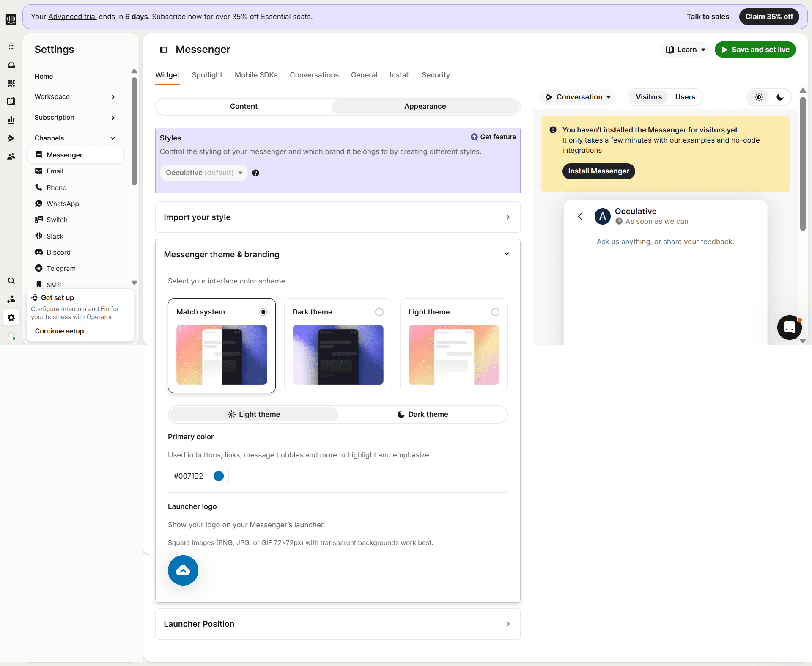
Task: Click the user avatar at rail bottom
Action: (11, 336)
